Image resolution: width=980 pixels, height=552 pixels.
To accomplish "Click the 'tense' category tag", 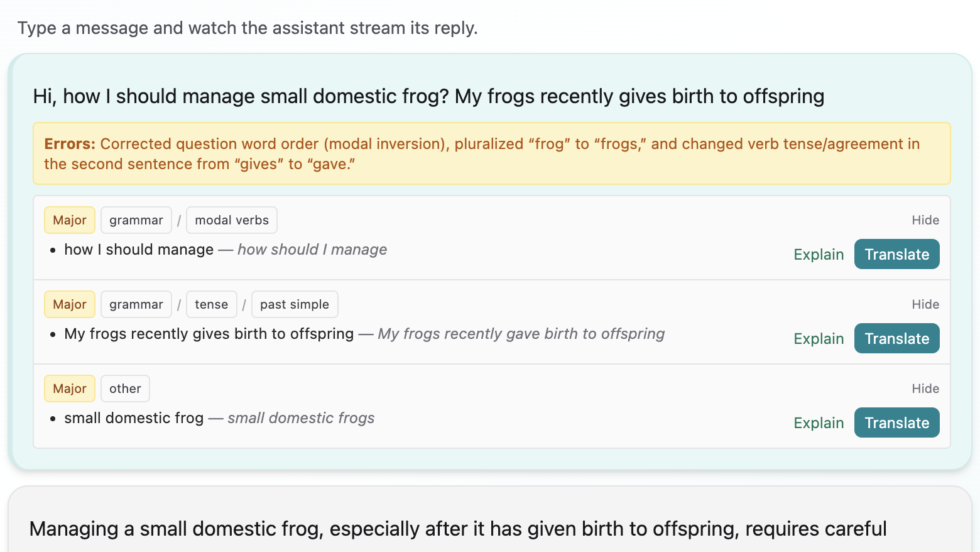I will (211, 304).
